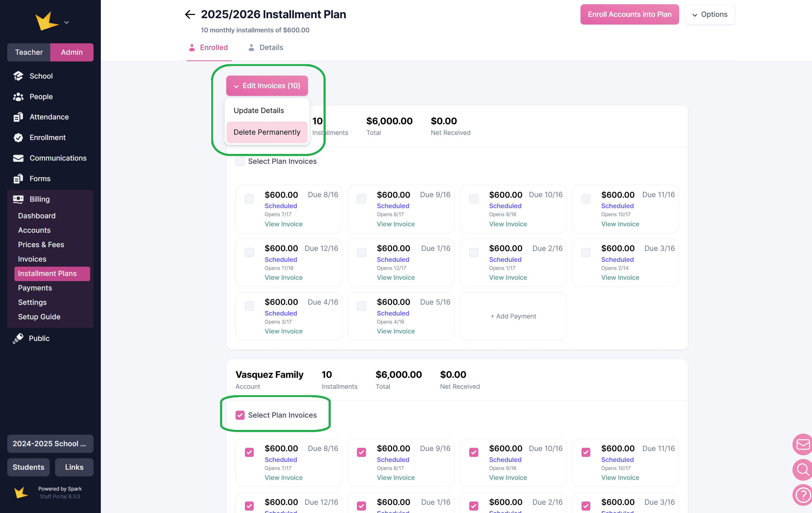Choose Delete Permanently from the menu
Image resolution: width=812 pixels, height=513 pixels.
coord(267,132)
